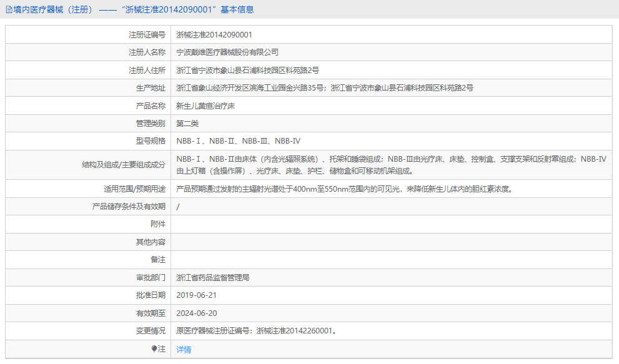
Task: Select management class value 第二类
Action: point(187,124)
